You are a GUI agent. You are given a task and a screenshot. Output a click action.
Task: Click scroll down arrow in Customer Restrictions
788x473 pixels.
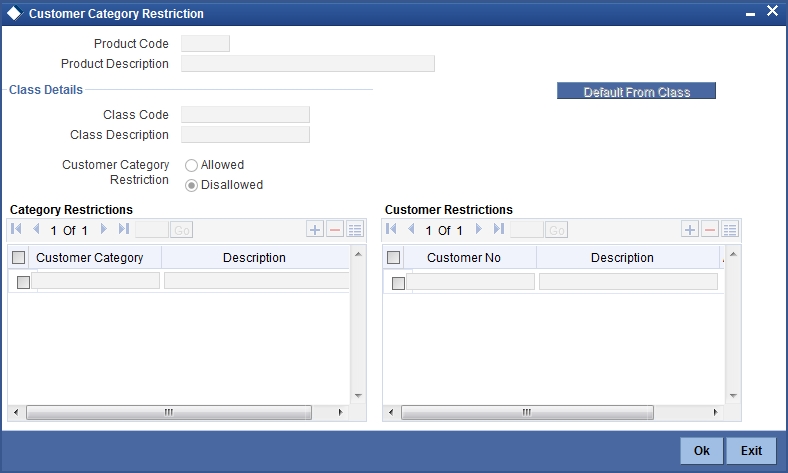(733, 396)
